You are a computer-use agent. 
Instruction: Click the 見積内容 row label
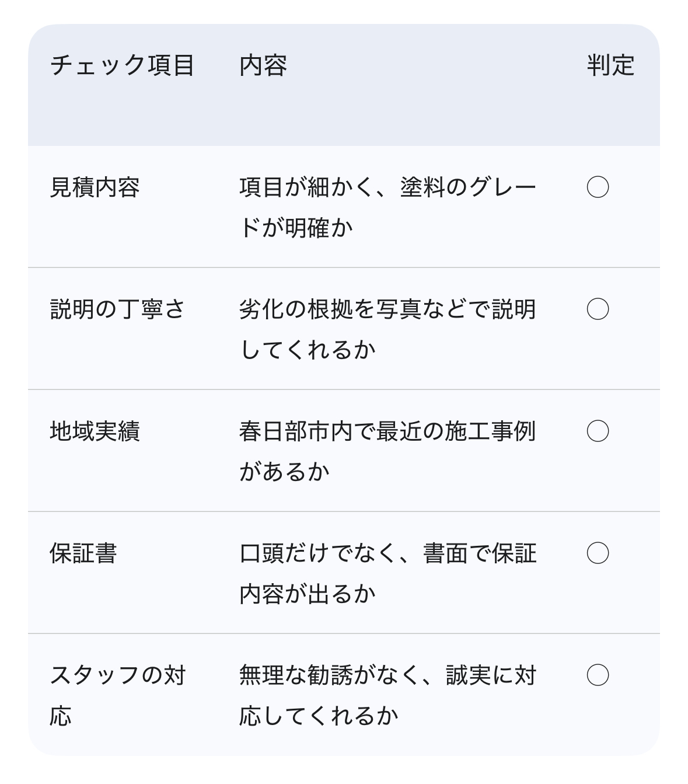coord(95,187)
